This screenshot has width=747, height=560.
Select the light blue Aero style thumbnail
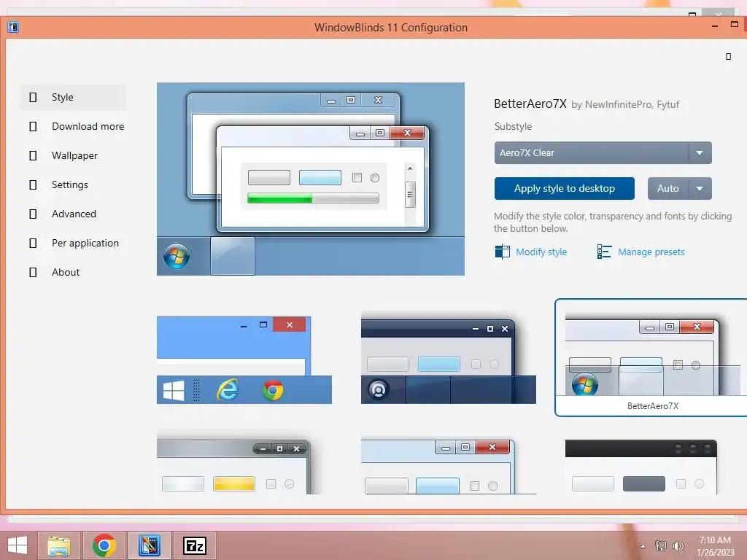pos(449,467)
